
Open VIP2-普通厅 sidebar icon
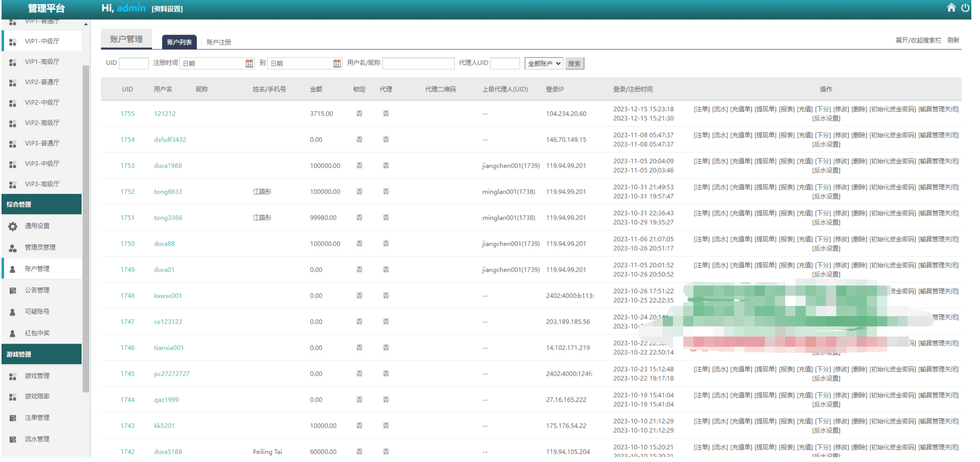pos(13,82)
